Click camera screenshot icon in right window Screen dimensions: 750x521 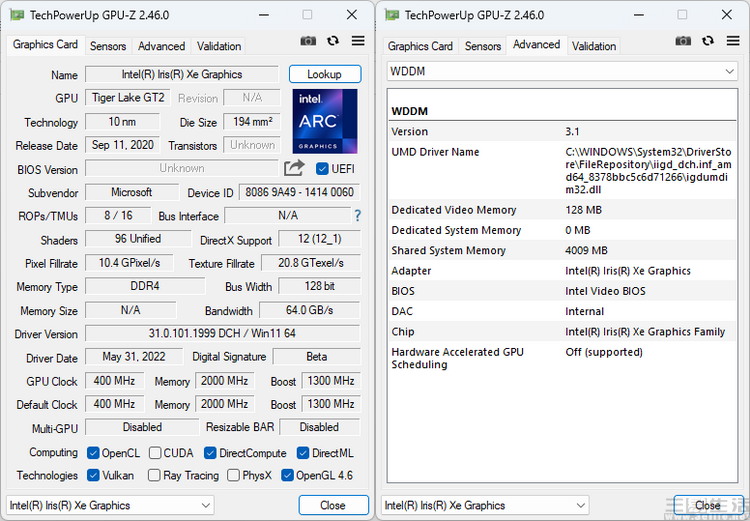pos(683,41)
